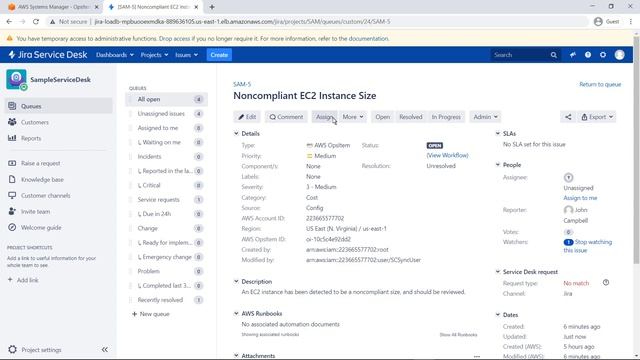The height and width of the screenshot is (360, 640).
Task: Close the AWS Systems Manager tab
Action: point(97,7)
